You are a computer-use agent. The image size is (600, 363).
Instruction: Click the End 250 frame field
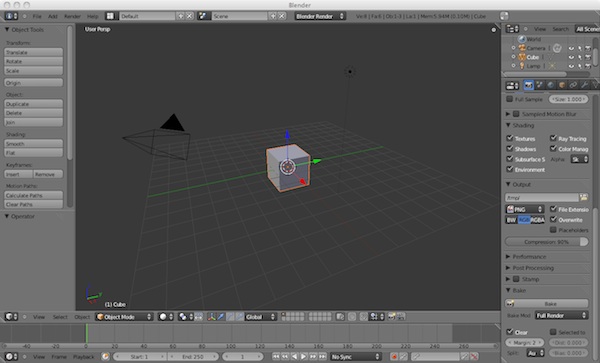(193, 356)
